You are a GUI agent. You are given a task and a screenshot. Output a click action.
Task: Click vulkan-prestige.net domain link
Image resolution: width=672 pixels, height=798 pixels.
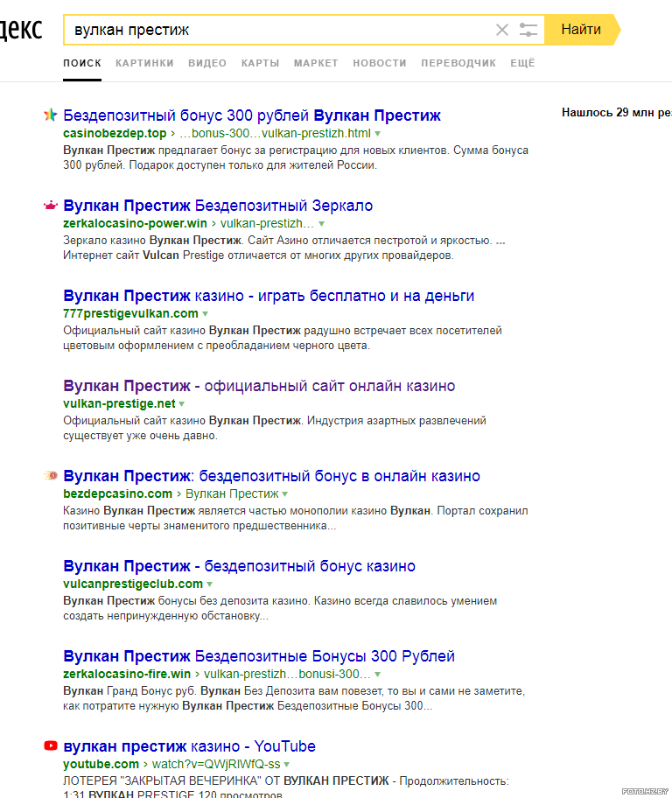coord(119,403)
